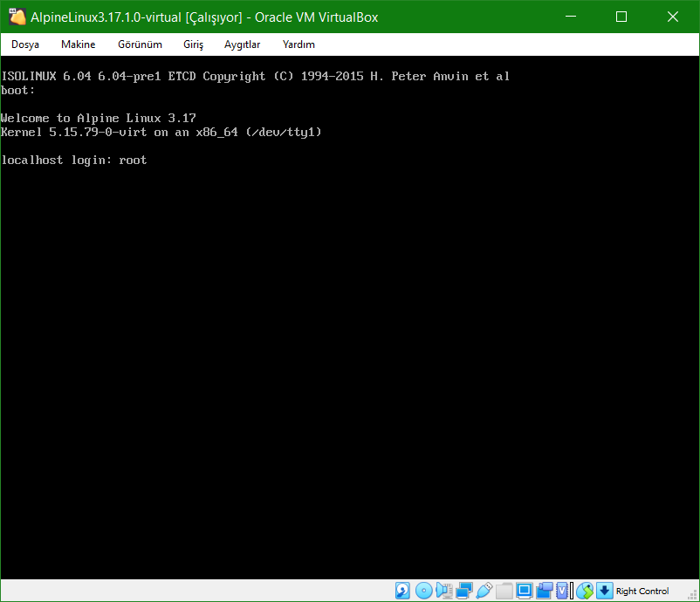This screenshot has width=700, height=602.
Task: Click the mouse integration status icon
Action: 585,591
